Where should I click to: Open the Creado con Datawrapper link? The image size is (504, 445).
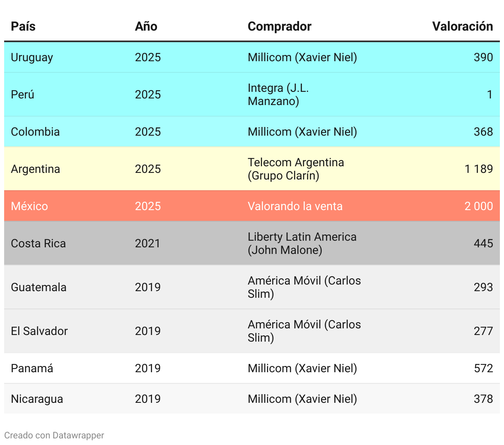pyautogui.click(x=54, y=435)
